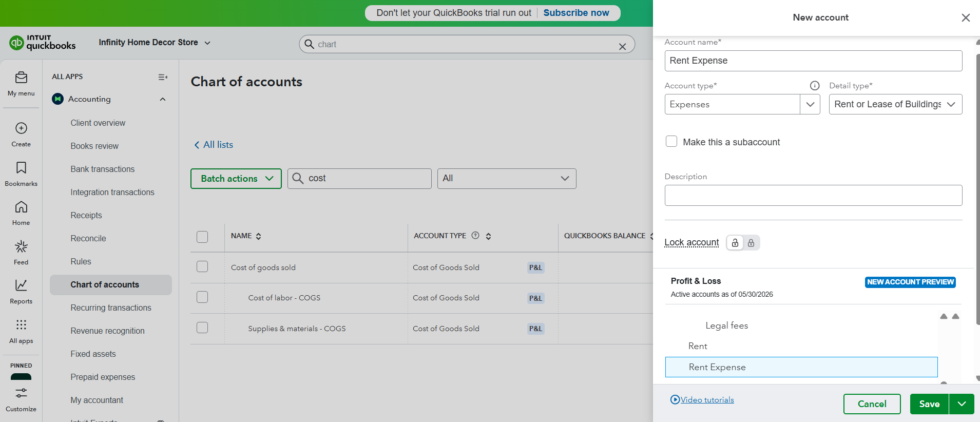980x422 pixels.
Task: Open the Detail type dropdown
Action: (895, 104)
